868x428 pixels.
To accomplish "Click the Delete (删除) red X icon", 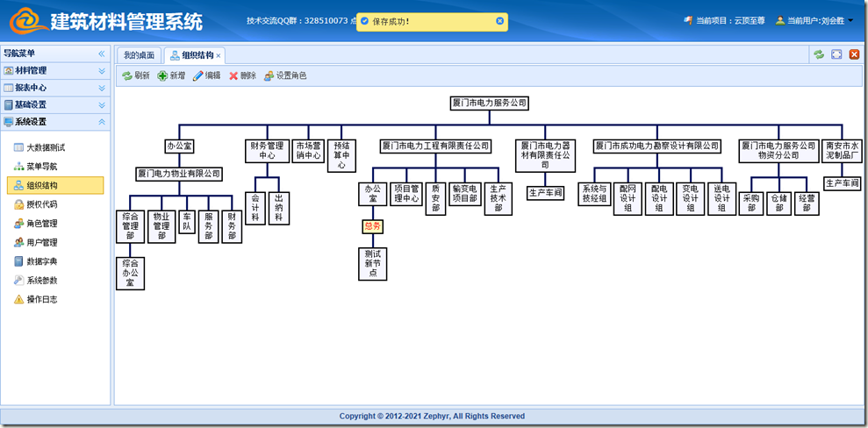I will coord(233,76).
